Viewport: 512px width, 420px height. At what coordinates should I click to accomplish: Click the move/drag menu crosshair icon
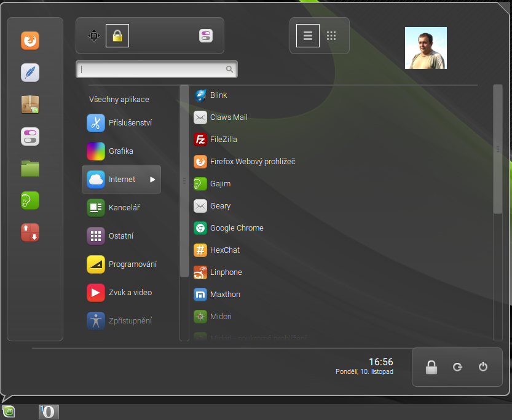93,36
